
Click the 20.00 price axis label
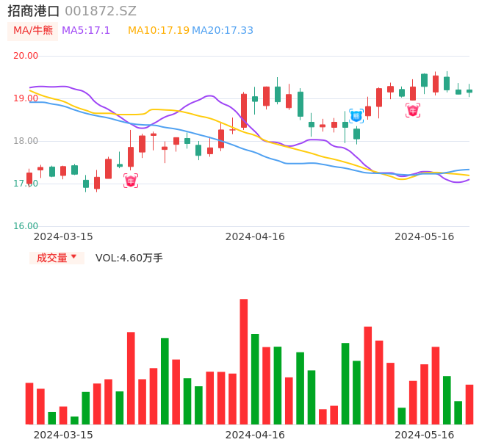26,56
